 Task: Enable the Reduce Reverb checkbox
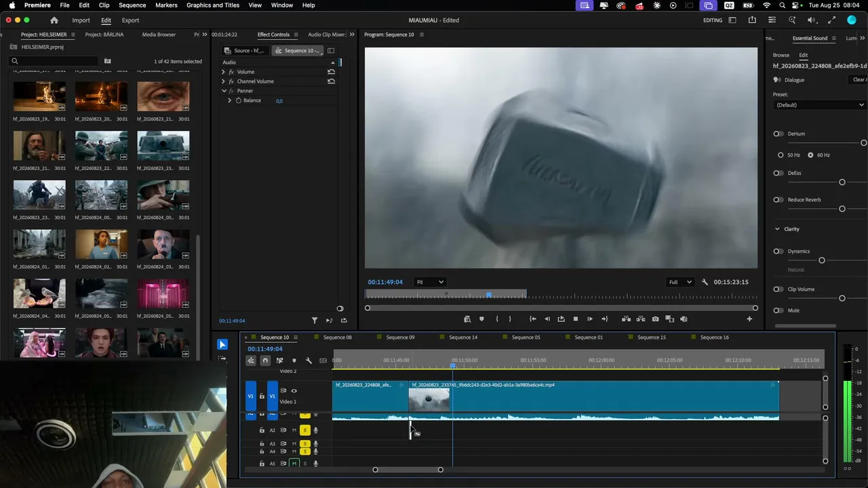[x=778, y=200]
